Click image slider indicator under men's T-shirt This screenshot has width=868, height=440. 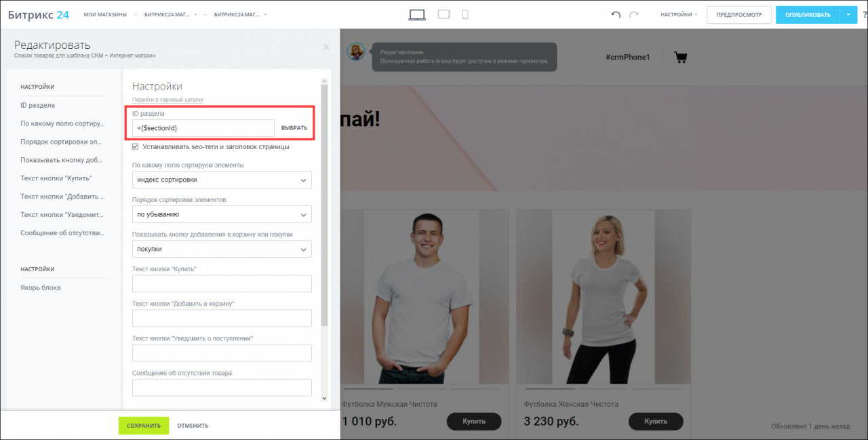pyautogui.click(x=422, y=389)
